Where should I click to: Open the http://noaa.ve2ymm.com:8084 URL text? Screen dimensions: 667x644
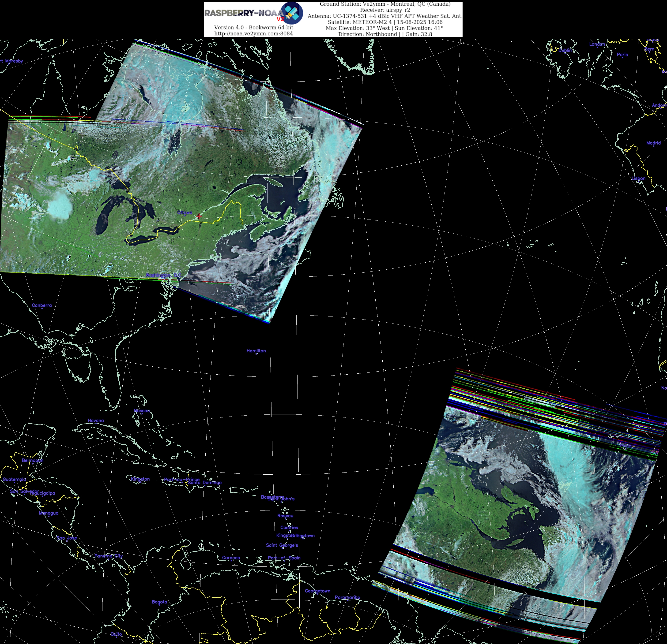(x=253, y=33)
